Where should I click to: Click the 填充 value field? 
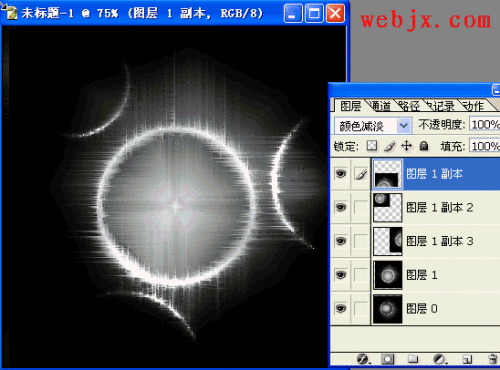pyautogui.click(x=485, y=146)
